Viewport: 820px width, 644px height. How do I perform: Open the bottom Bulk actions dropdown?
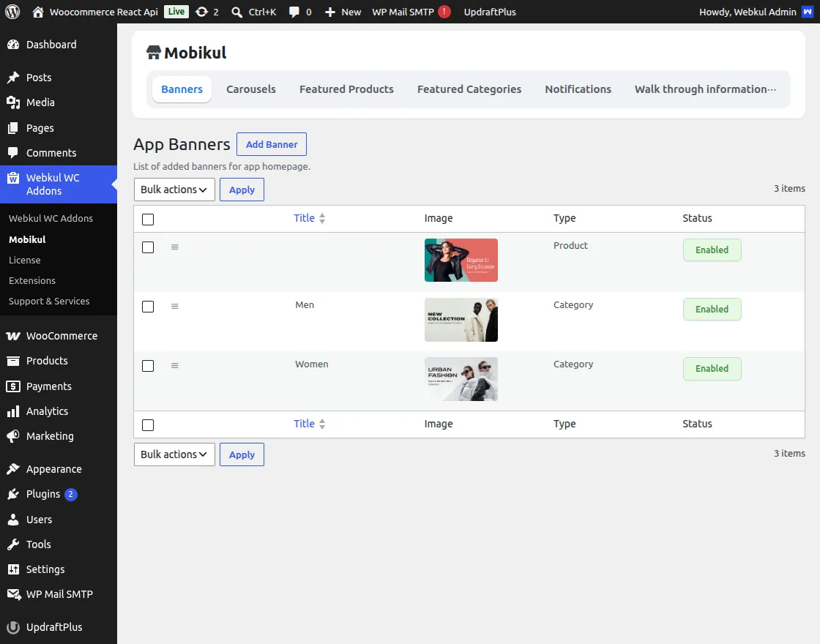[x=174, y=454]
